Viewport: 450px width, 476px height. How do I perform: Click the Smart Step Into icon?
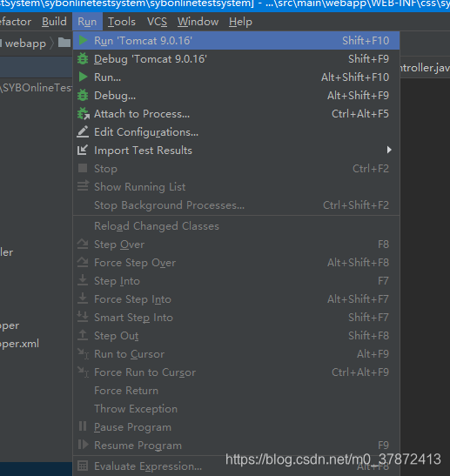click(83, 317)
